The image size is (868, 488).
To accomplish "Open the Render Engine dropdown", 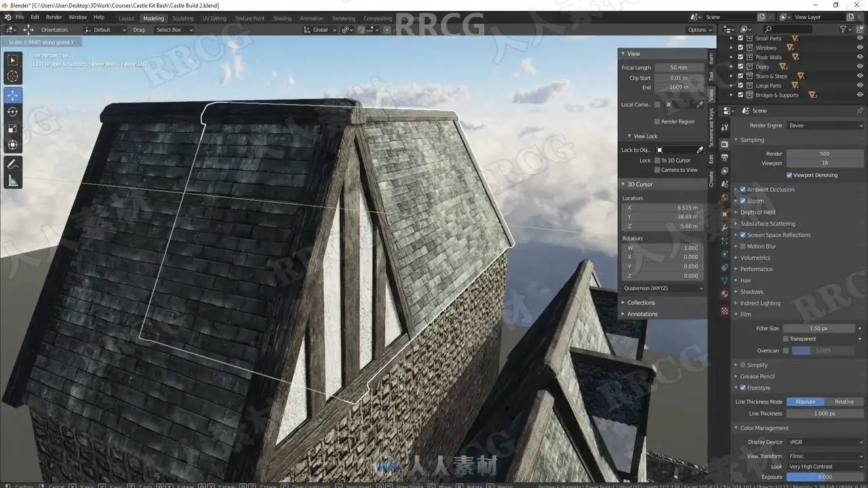I will (825, 125).
